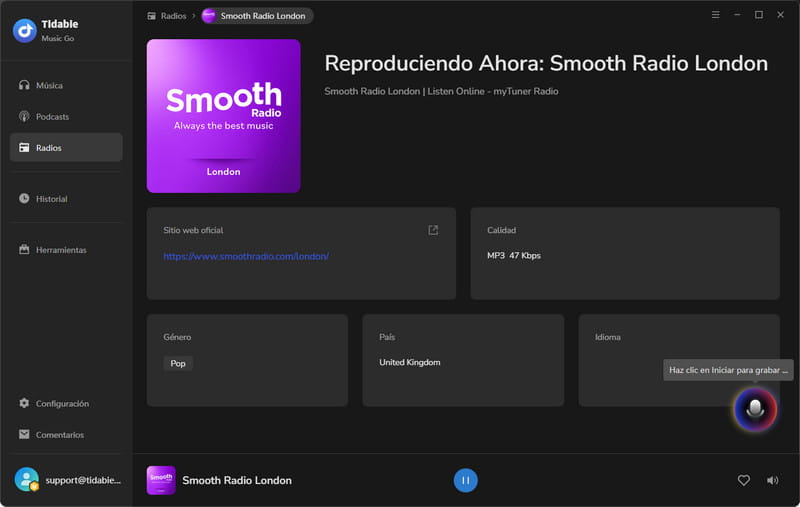This screenshot has width=800, height=507.
Task: Click the toolbox icon beside Herramientas
Action: click(x=24, y=249)
